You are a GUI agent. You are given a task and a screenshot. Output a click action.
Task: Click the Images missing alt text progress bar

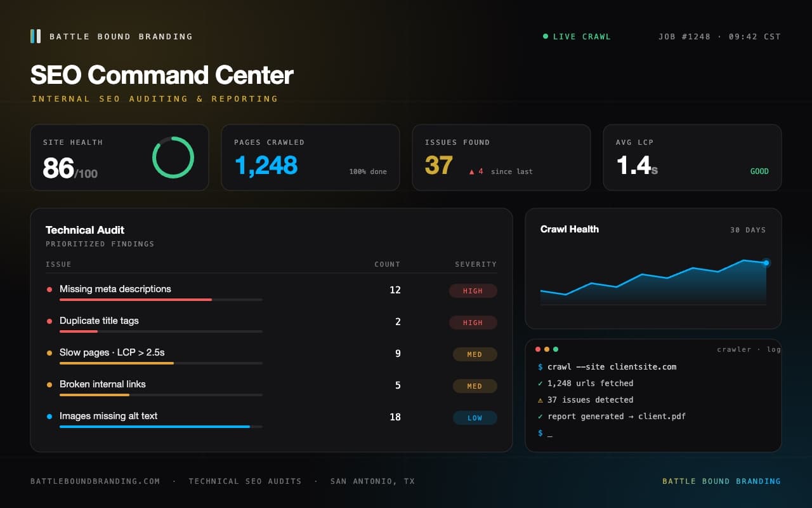(161, 426)
